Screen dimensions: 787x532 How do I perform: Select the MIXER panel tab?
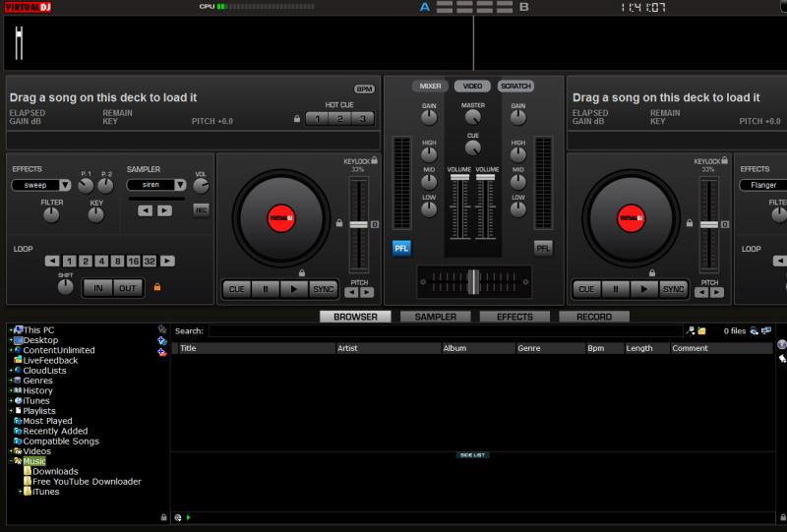(x=430, y=87)
